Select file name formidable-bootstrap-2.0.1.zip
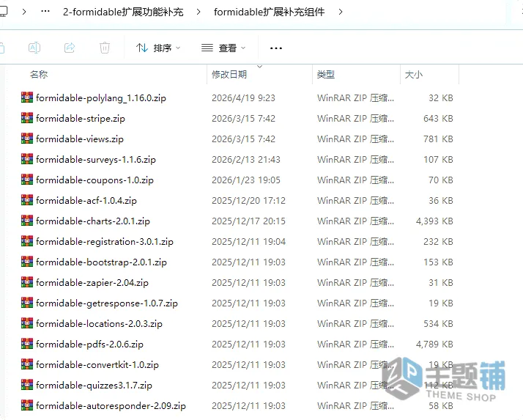The width and height of the screenshot is (523, 420). (x=101, y=262)
